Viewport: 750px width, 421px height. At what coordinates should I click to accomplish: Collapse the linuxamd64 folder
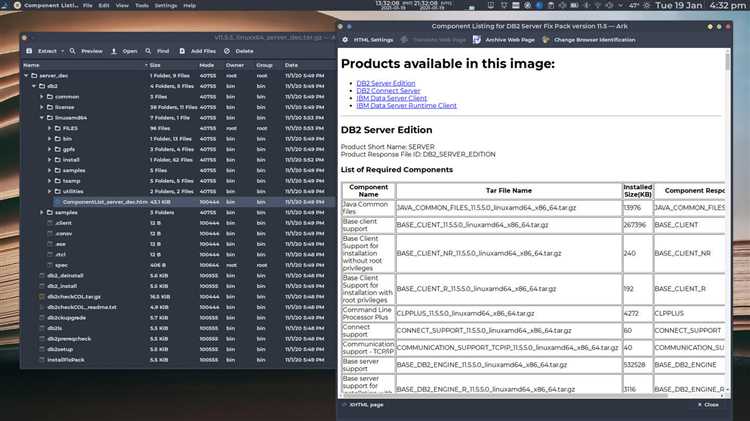click(x=41, y=118)
